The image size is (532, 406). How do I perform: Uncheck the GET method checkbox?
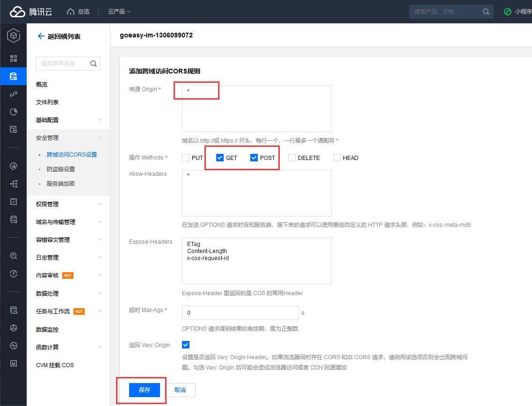click(220, 158)
